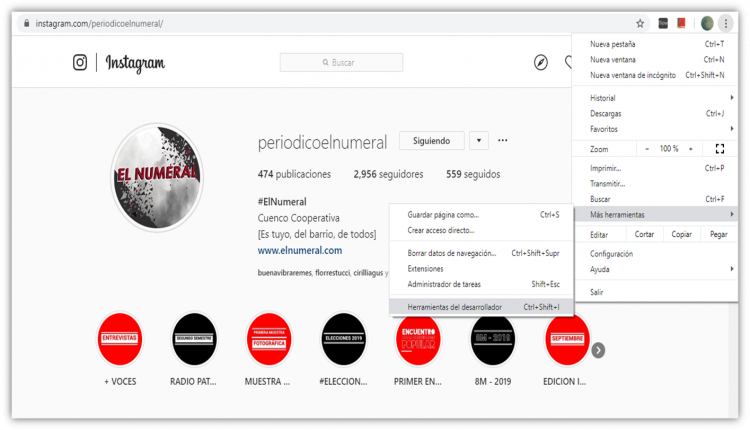Toggle fullscreen icon in Zoom row
Viewport: 750px width, 430px height.
719,149
